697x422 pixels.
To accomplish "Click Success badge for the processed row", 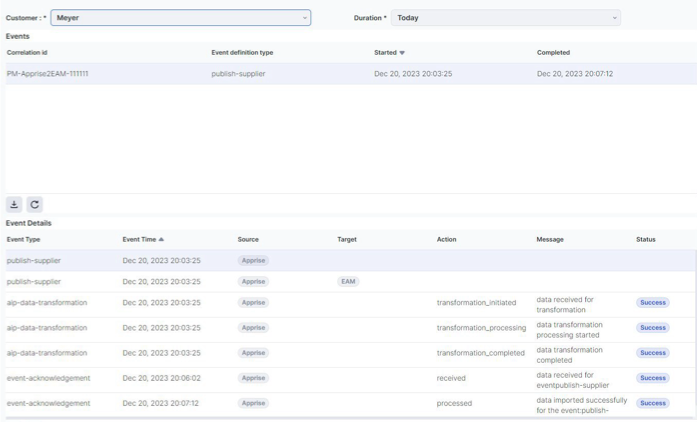I will (x=653, y=403).
